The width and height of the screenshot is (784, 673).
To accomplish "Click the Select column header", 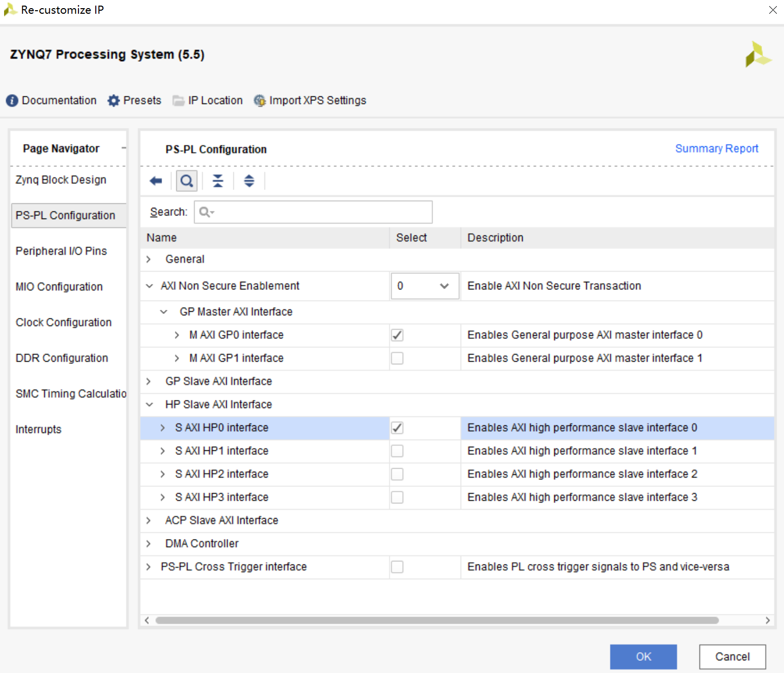I will point(425,237).
